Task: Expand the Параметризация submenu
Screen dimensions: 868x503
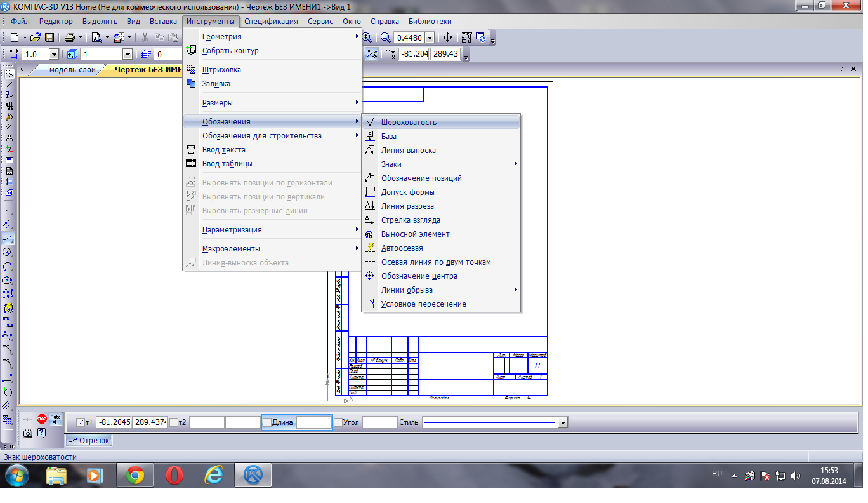Action: coord(272,230)
